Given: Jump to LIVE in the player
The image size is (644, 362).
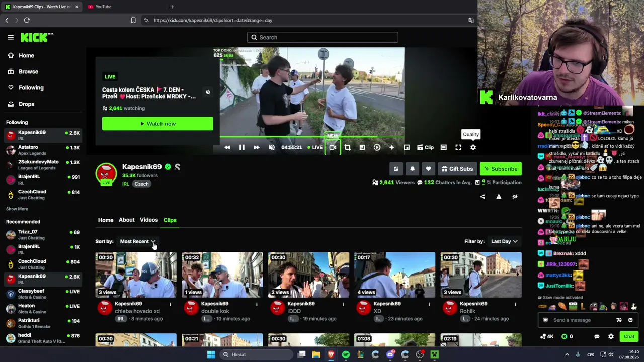Looking at the screenshot, I should tap(315, 147).
